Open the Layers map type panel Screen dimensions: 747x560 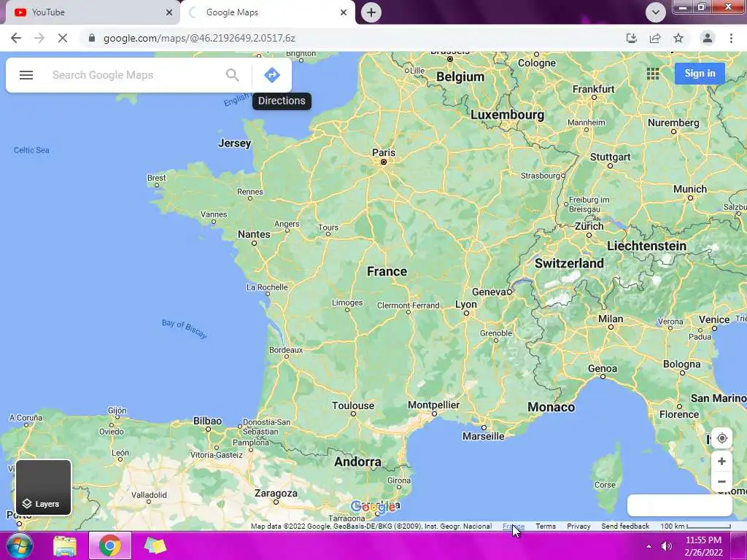43,487
